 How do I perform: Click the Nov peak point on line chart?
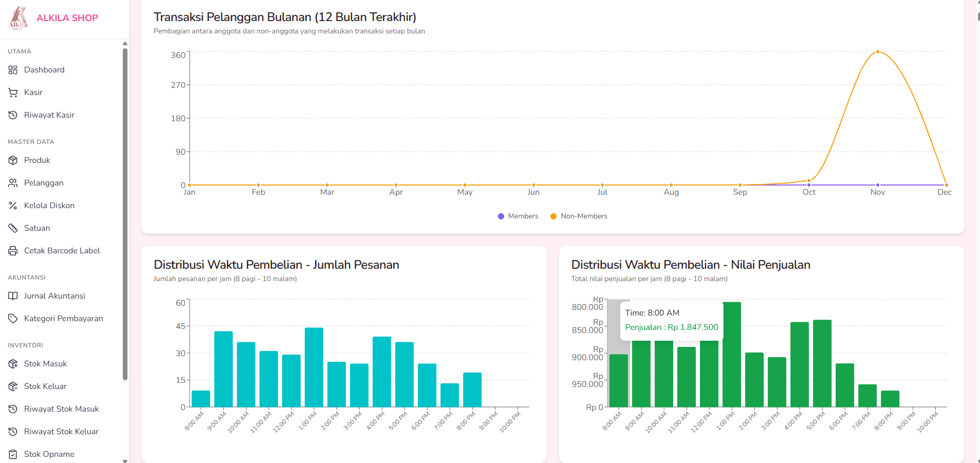click(x=878, y=52)
